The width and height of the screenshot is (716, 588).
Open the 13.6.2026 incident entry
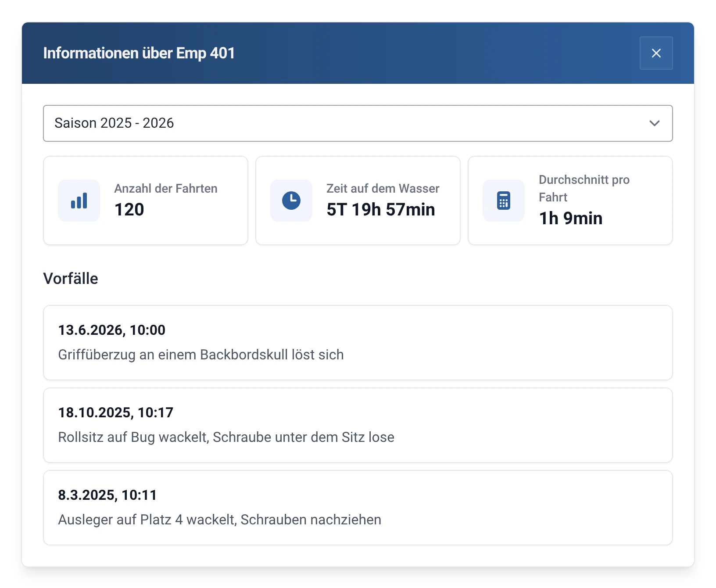tap(358, 343)
